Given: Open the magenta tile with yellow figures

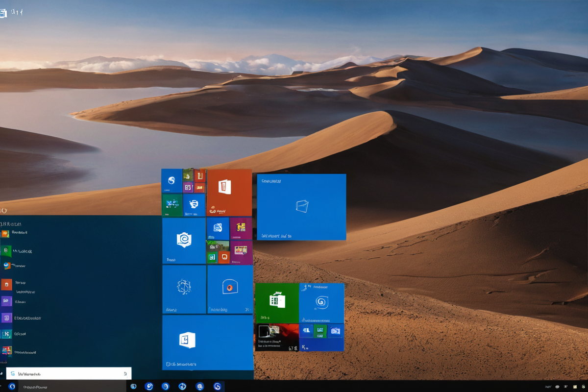Looking at the screenshot, I should tap(241, 228).
